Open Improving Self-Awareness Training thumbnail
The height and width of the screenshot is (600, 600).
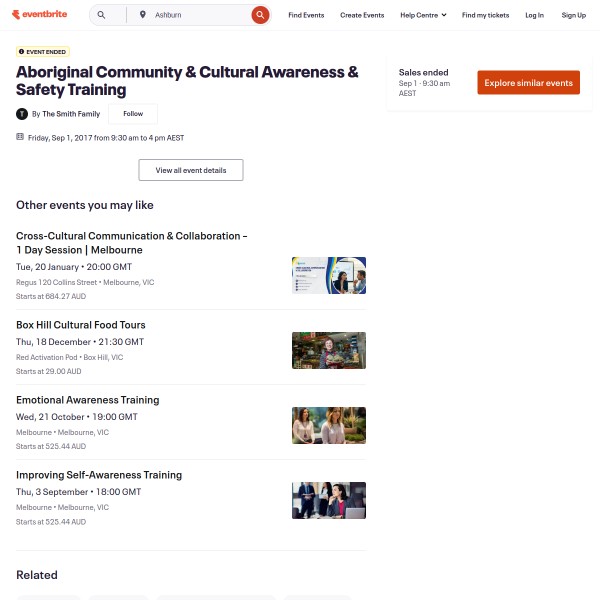pyautogui.click(x=328, y=500)
